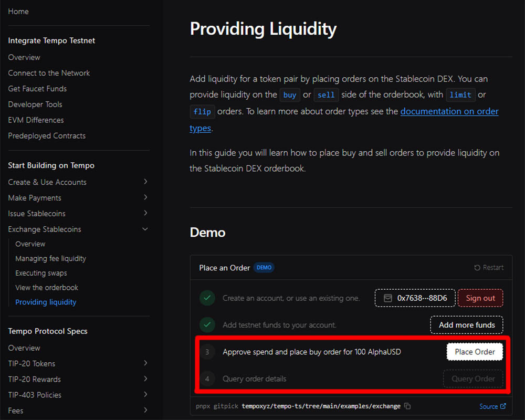This screenshot has width=525, height=420.
Task: Click the step 4 number circle
Action: click(207, 379)
